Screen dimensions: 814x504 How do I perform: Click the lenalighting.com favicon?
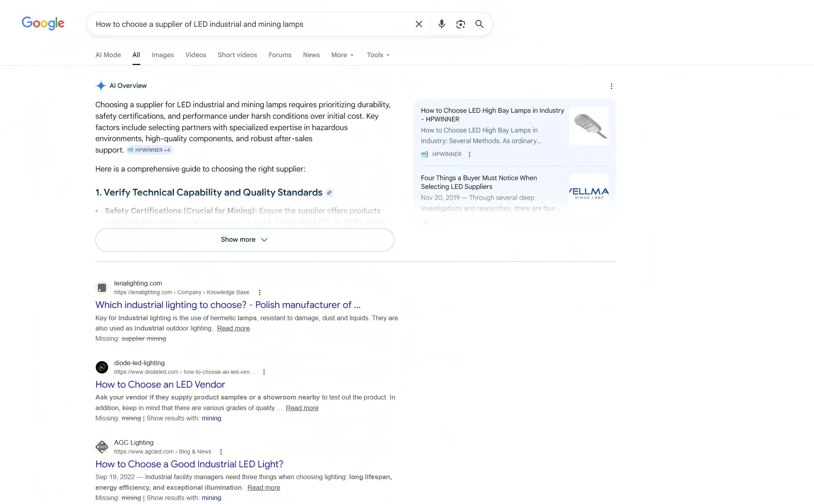[102, 288]
